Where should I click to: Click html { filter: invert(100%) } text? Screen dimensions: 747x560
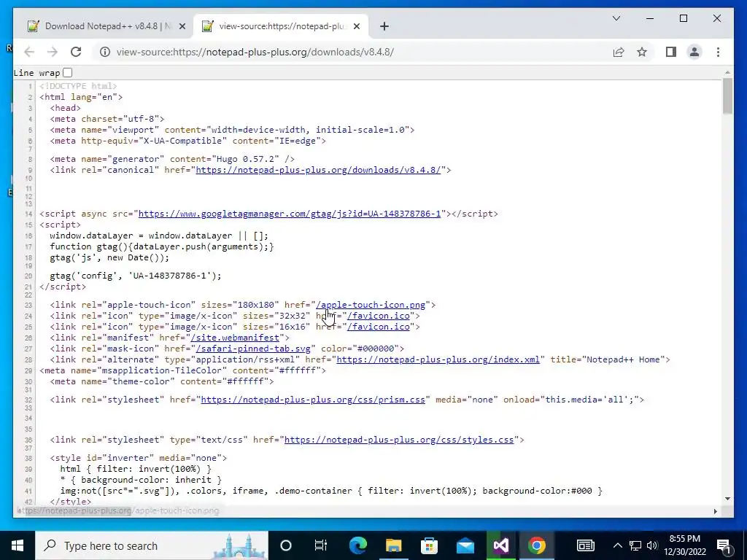136,469
